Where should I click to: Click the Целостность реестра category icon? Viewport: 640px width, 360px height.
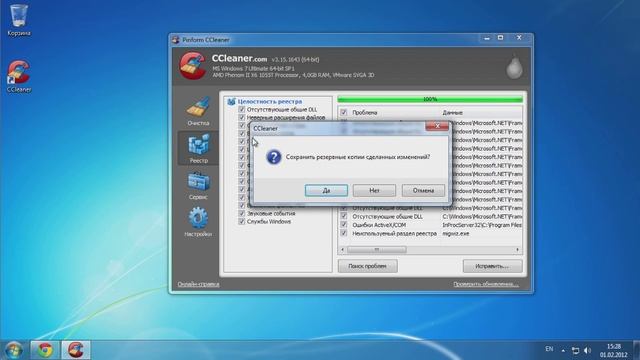tap(231, 101)
